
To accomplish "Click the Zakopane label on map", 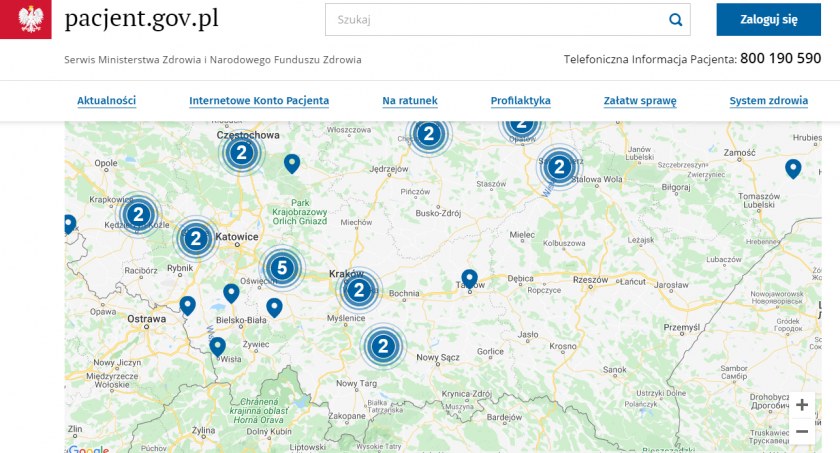I will 347,416.
